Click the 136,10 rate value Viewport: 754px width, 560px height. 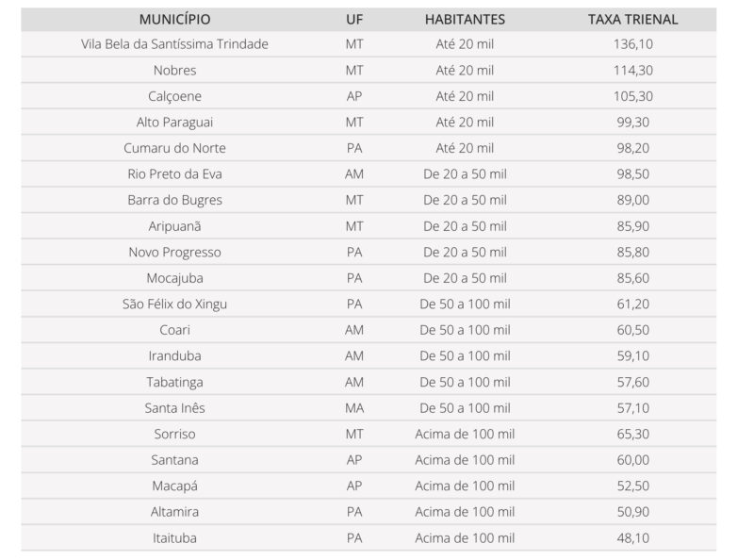point(632,44)
